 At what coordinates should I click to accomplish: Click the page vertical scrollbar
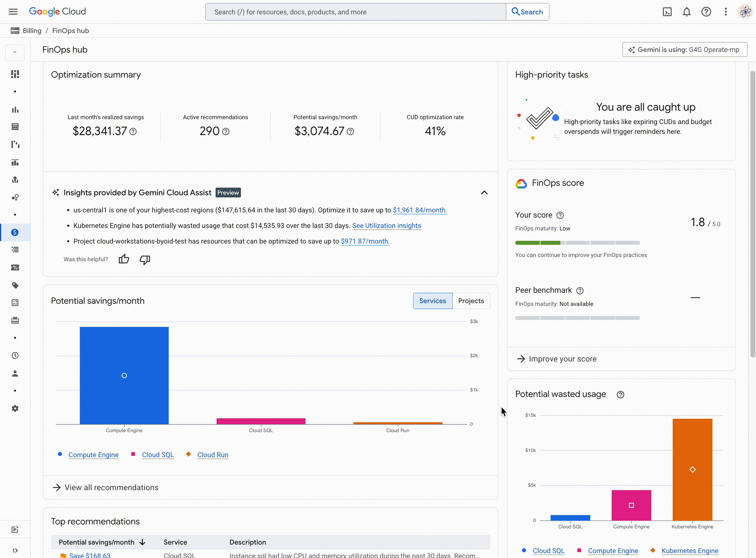(x=753, y=214)
